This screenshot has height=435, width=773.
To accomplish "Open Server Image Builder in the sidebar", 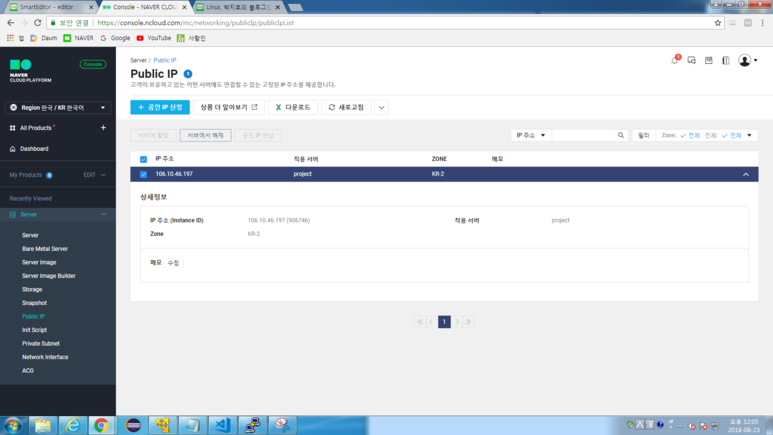I will 48,276.
